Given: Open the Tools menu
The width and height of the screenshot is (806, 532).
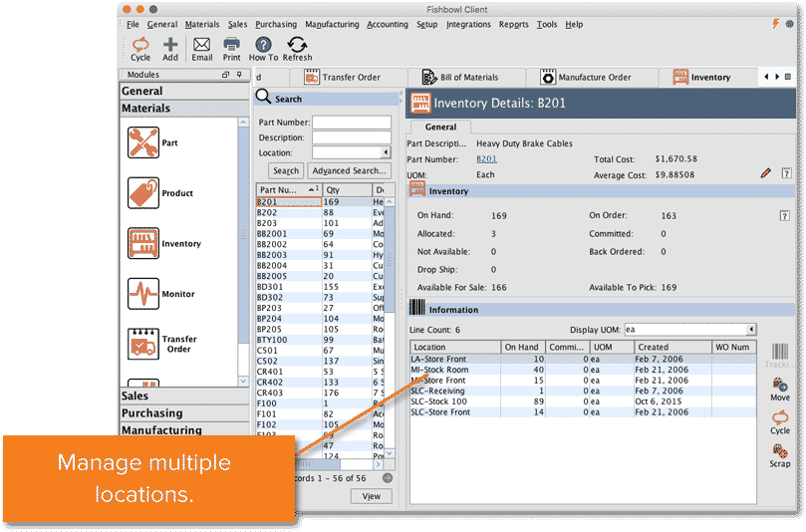Looking at the screenshot, I should tap(547, 24).
